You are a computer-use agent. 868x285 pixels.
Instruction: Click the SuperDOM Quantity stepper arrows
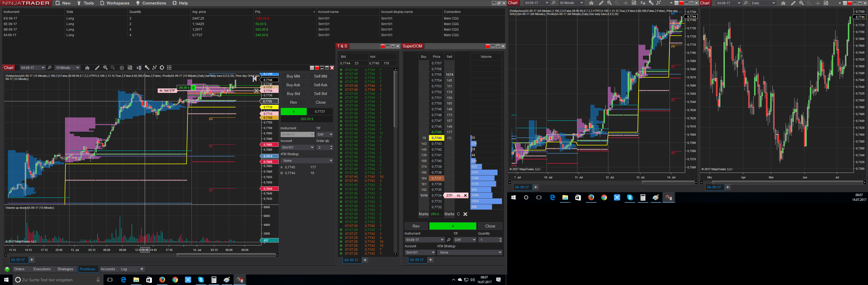(500, 240)
